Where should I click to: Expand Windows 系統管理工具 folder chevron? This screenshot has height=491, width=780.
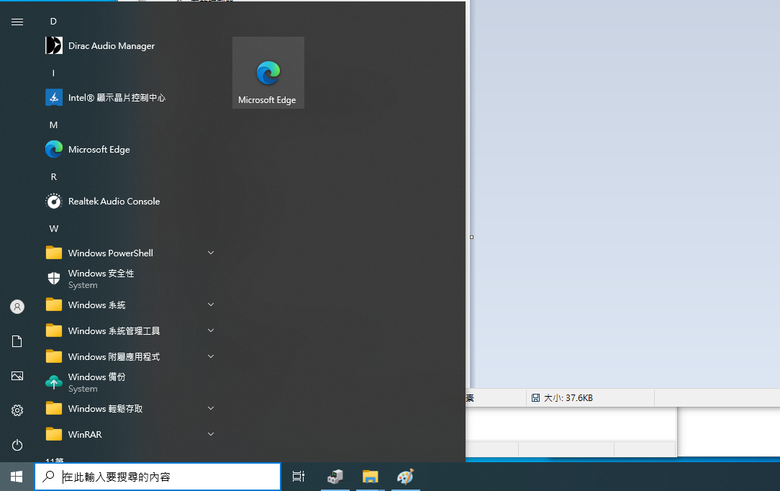(211, 330)
